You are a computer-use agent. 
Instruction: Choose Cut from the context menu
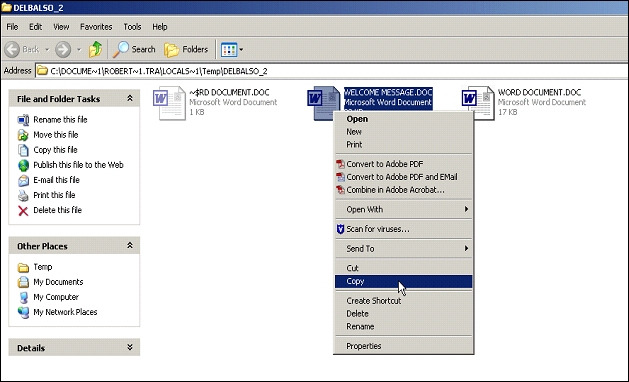404,268
